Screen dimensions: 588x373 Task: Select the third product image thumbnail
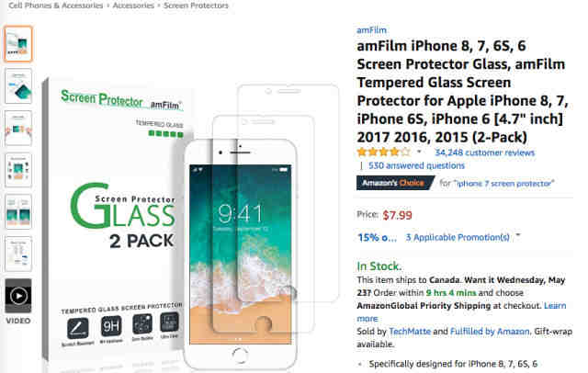pyautogui.click(x=18, y=129)
